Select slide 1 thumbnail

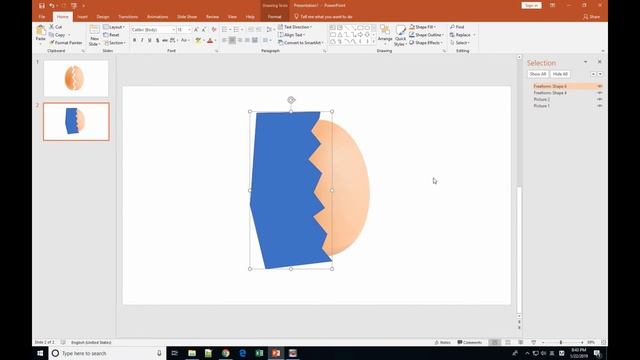pyautogui.click(x=76, y=78)
